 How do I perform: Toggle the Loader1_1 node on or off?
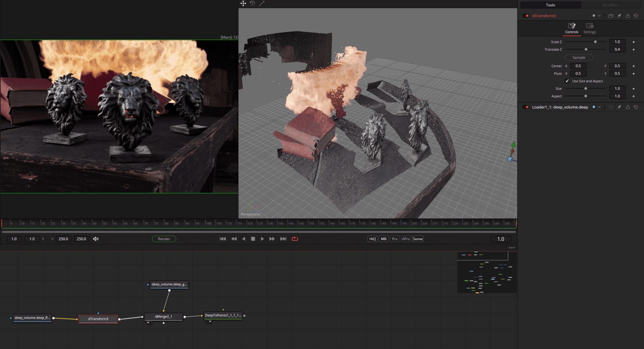coord(526,107)
